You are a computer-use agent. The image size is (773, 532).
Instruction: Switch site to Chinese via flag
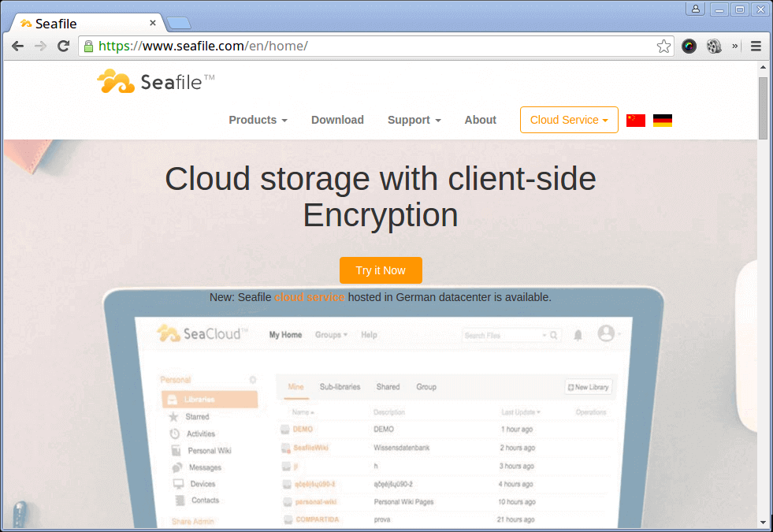click(635, 121)
